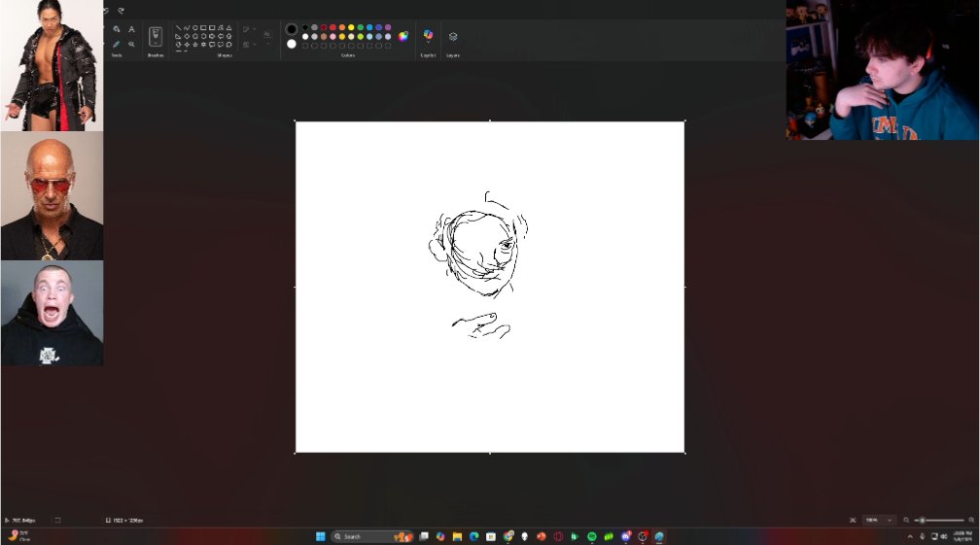Pick the Color picker eyedropper tool

[117, 45]
